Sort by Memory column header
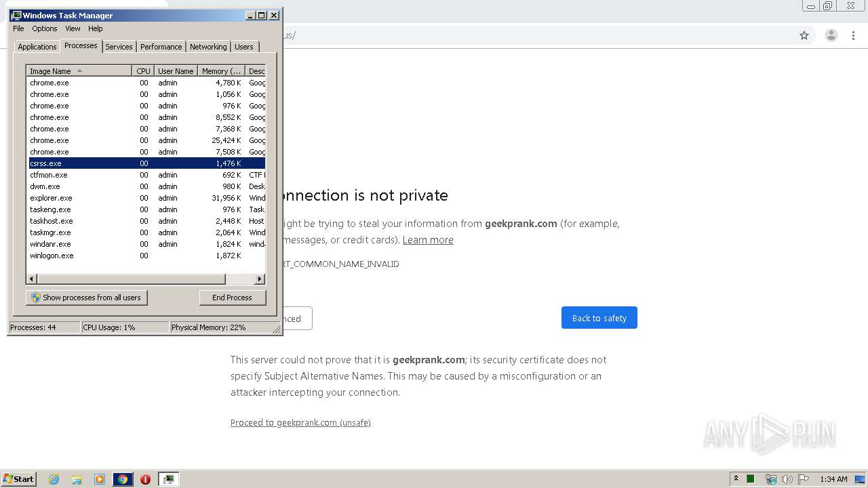 (221, 71)
